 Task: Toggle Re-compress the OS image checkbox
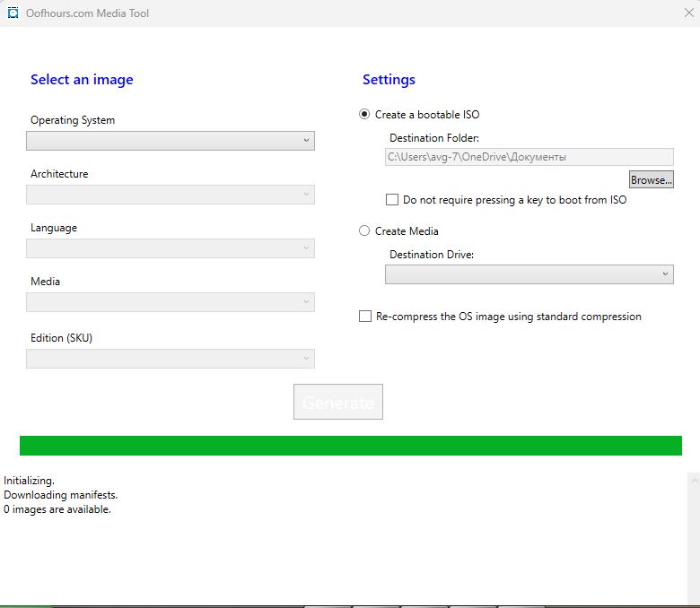[x=365, y=317]
